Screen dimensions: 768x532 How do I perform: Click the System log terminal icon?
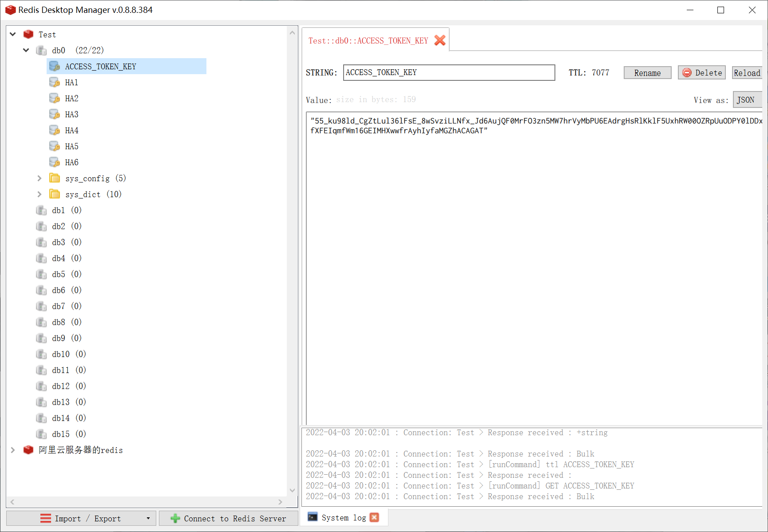point(313,517)
